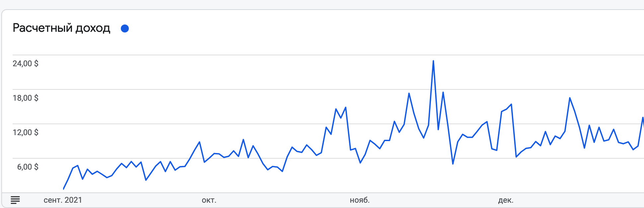Click the highest peak of the income line
Image resolution: width=644 pixels, height=208 pixels.
pyautogui.click(x=433, y=61)
